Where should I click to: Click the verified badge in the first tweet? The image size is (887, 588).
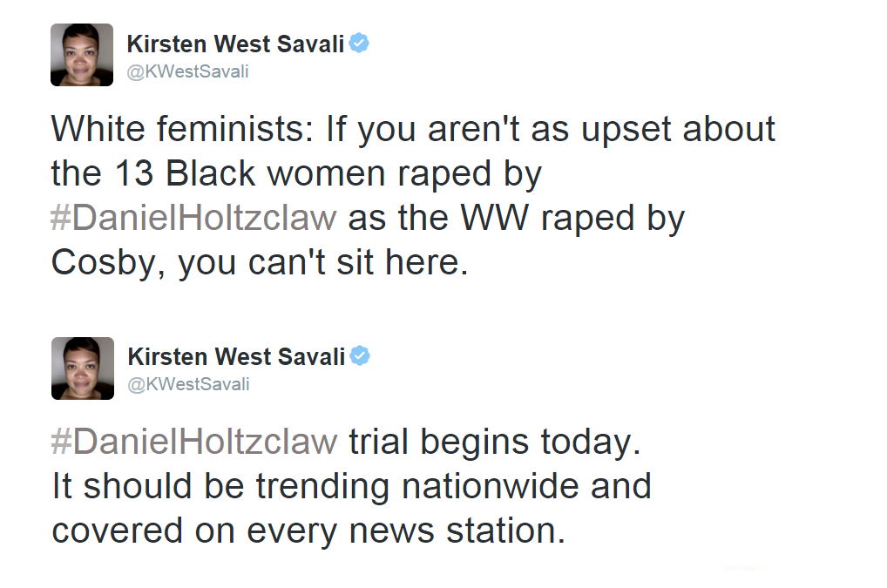(359, 43)
